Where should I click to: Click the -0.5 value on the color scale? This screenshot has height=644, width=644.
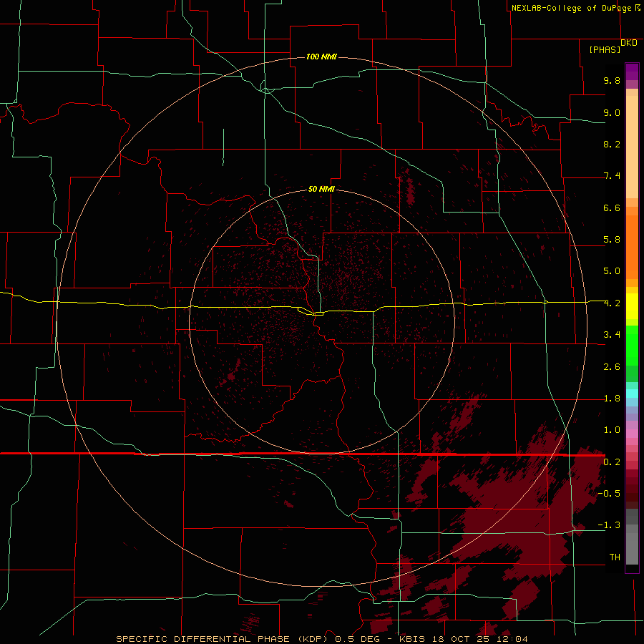tap(609, 494)
